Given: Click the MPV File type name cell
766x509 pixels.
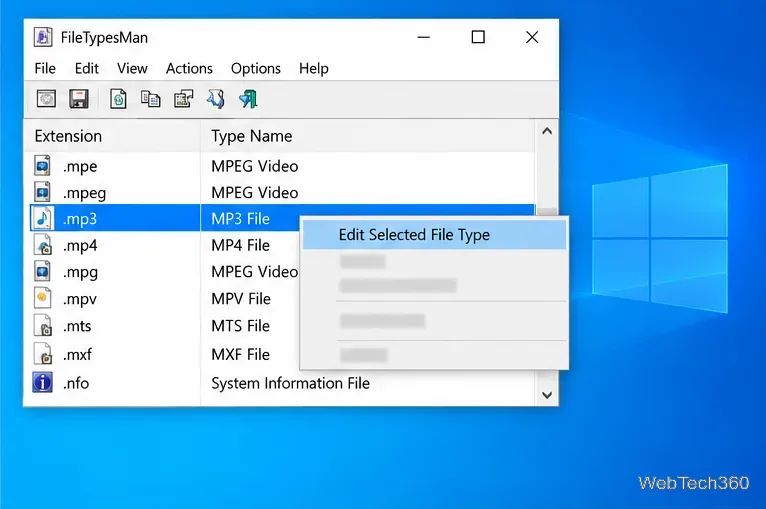Looking at the screenshot, I should click(x=241, y=298).
